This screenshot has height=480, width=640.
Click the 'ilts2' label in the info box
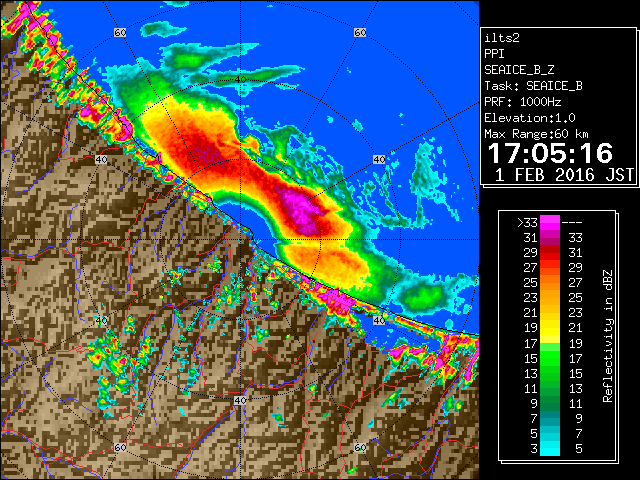[x=502, y=38]
